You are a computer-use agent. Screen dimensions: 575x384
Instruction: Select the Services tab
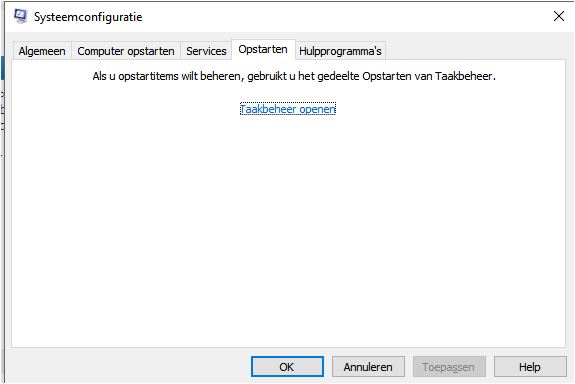(206, 51)
